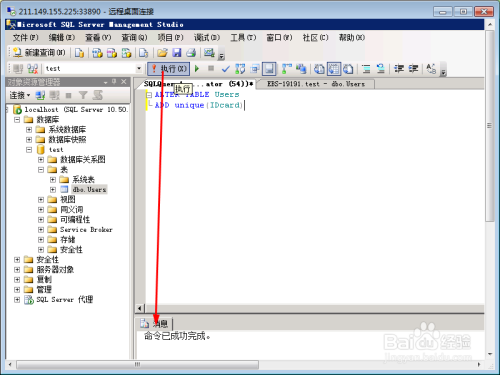Open the 工具 menu

pyautogui.click(x=243, y=38)
